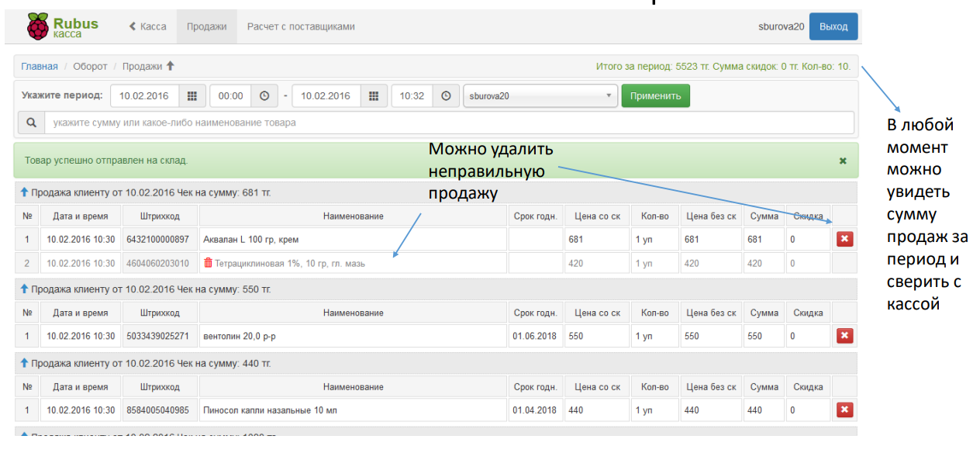Open calendar picker for end date
The image size is (980, 467).
(373, 96)
